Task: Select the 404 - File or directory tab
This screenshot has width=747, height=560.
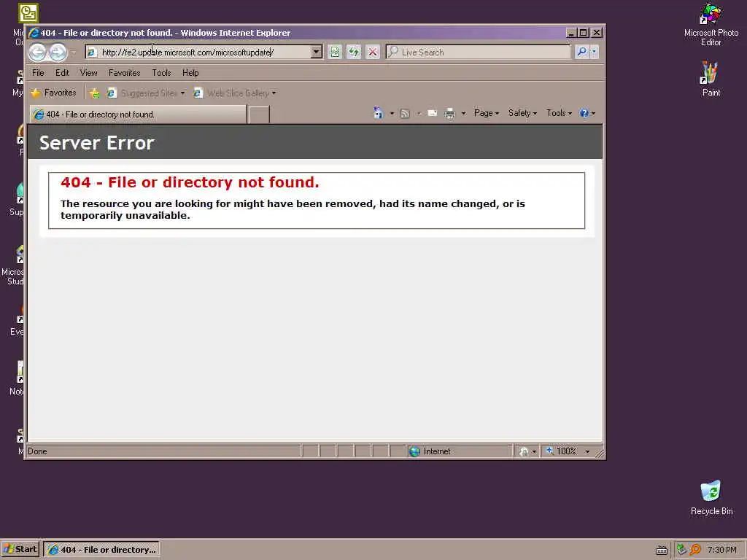Action: pyautogui.click(x=138, y=114)
